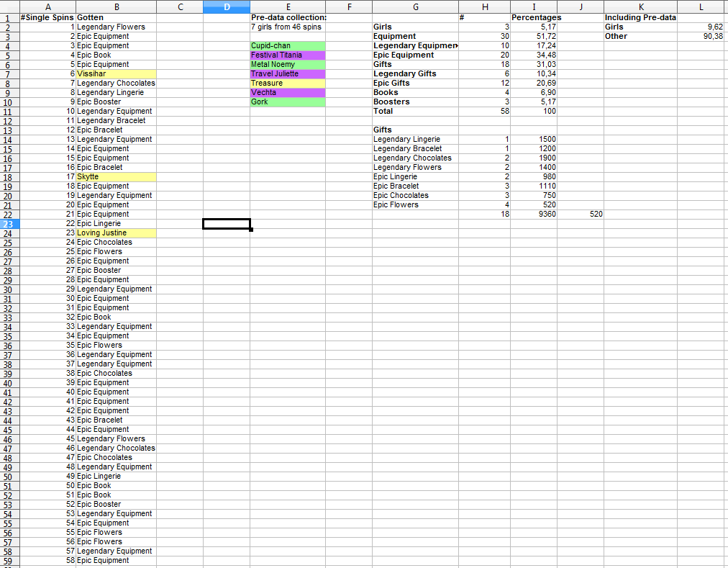Select column L header
This screenshot has height=568, width=728.
coord(701,6)
